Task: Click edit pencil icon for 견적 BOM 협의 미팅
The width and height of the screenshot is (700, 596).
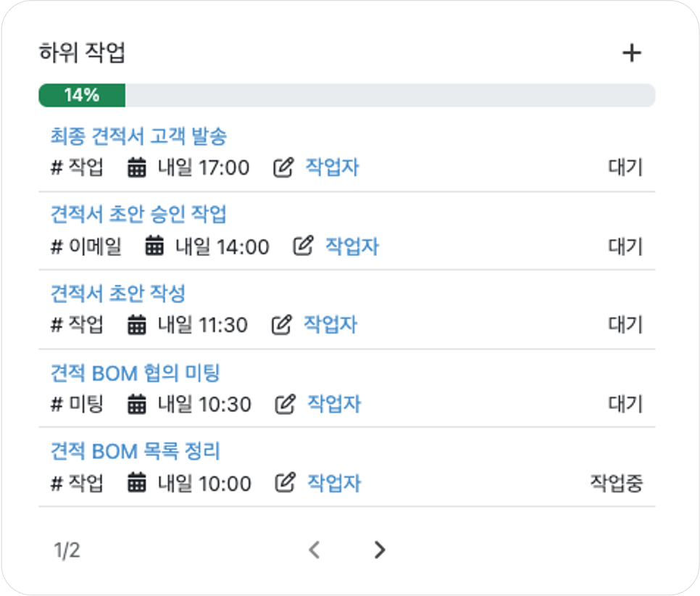Action: 285,404
